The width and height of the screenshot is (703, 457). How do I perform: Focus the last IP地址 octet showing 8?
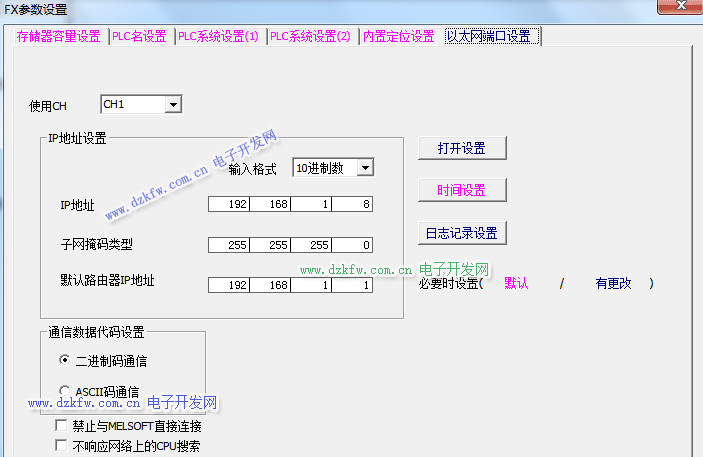352,205
